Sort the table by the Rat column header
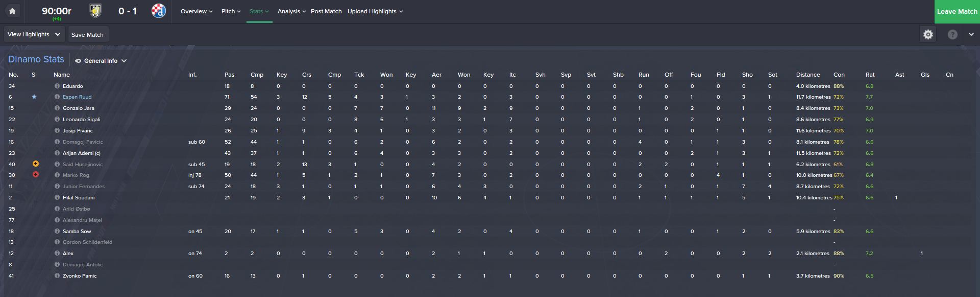Image resolution: width=980 pixels, height=297 pixels. (x=870, y=75)
